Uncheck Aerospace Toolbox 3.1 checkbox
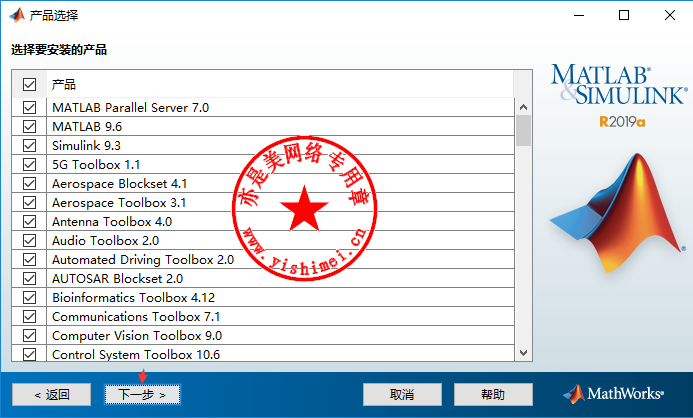This screenshot has height=418, width=693. tap(29, 202)
